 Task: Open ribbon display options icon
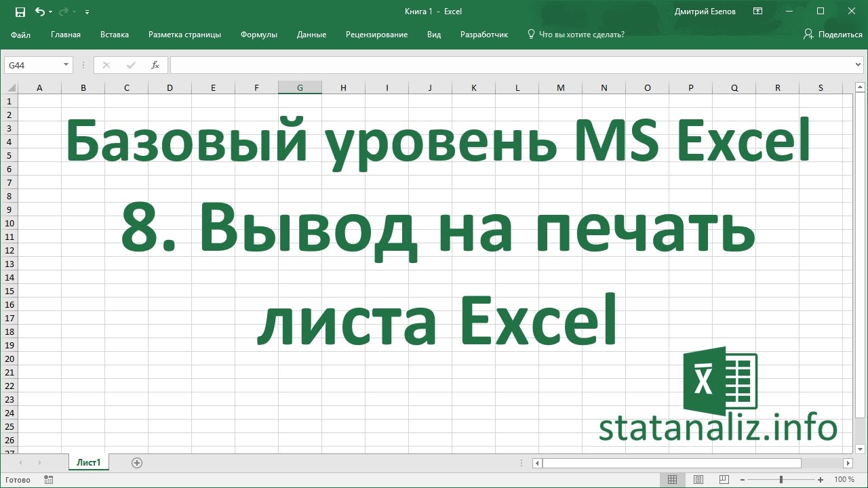pos(757,12)
